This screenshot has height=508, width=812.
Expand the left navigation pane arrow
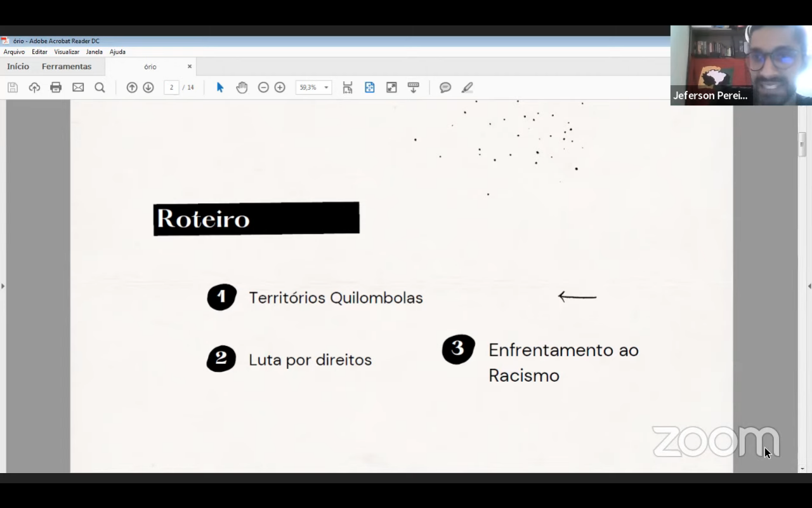click(3, 286)
